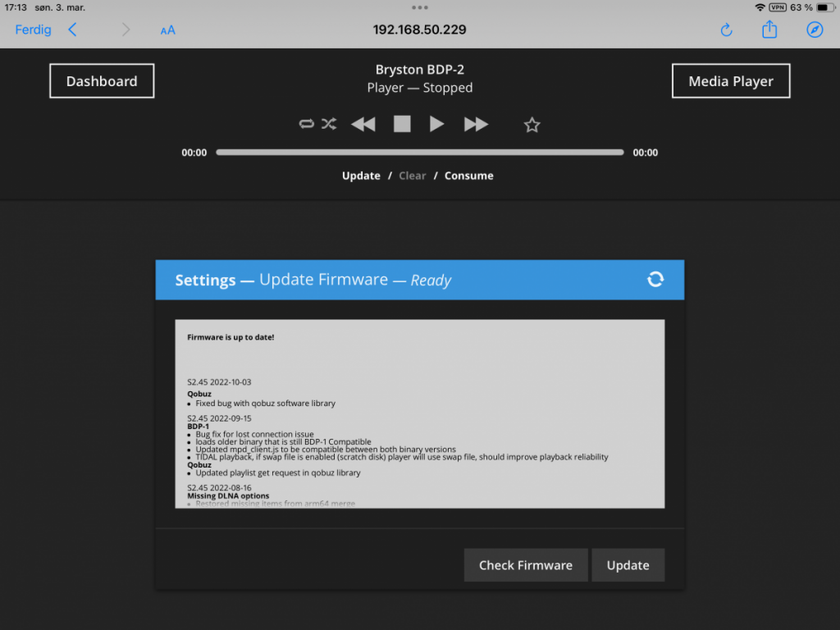Toggle shuffle playback icon
Screen dimensions: 840x630
click(329, 125)
